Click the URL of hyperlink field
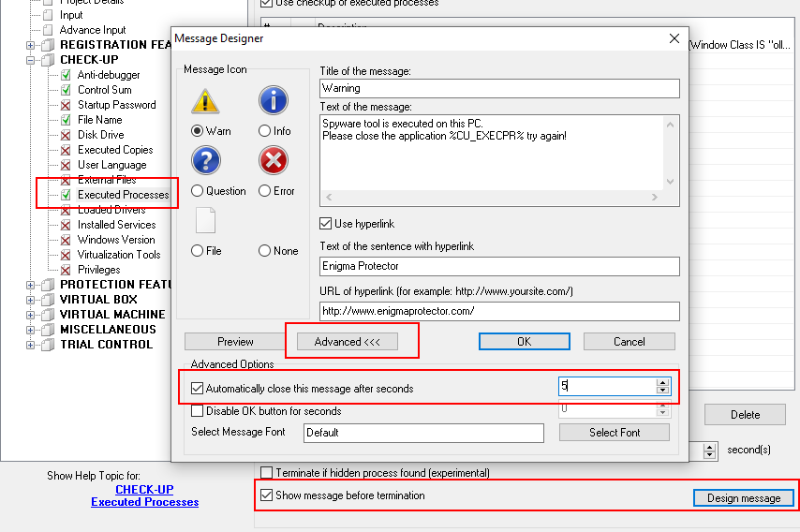This screenshot has height=532, width=800. tap(499, 311)
